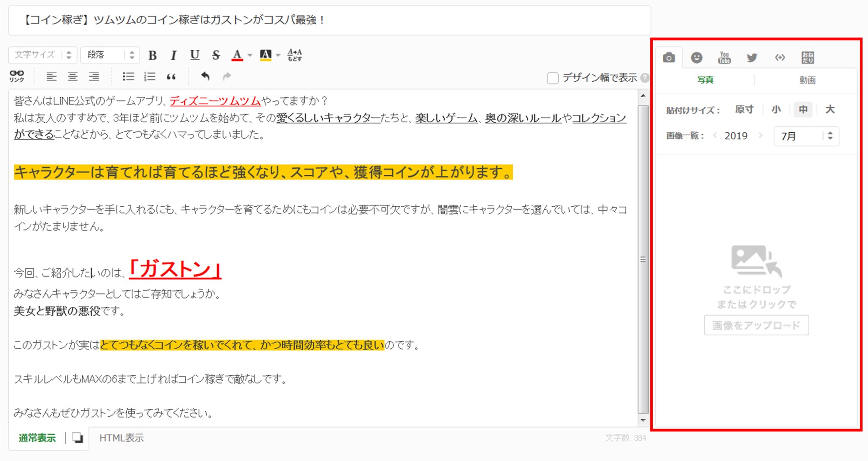
Task: Enable the デザイン幅で表示 checkbox
Action: coord(552,78)
